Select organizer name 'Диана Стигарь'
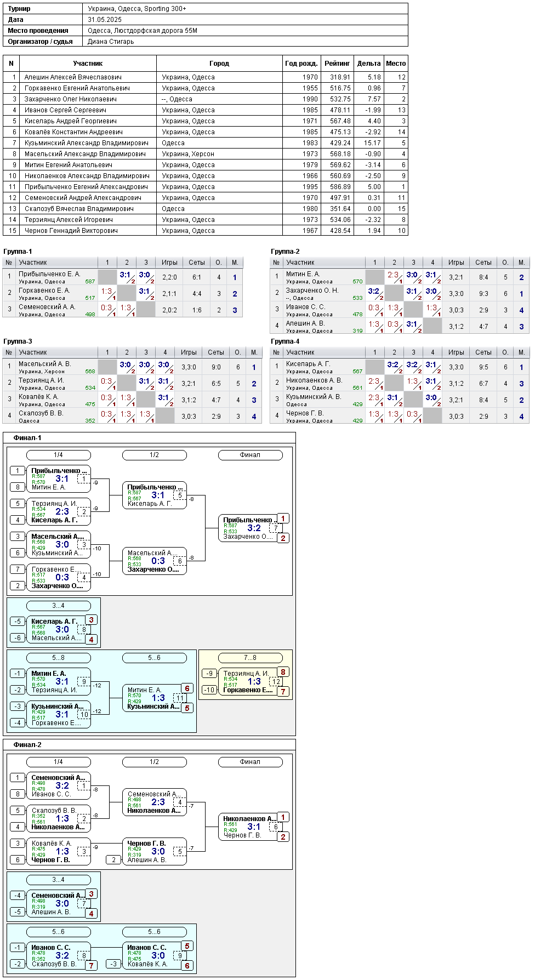This screenshot has height=980, width=535. (111, 42)
